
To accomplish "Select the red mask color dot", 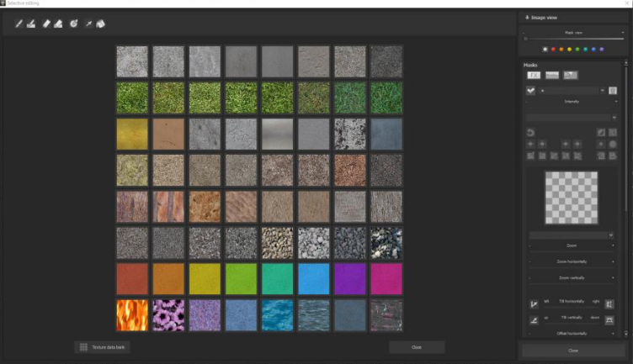I will pos(553,49).
